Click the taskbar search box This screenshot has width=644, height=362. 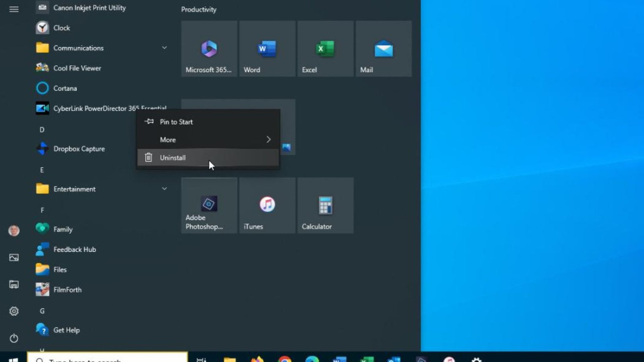(107, 357)
